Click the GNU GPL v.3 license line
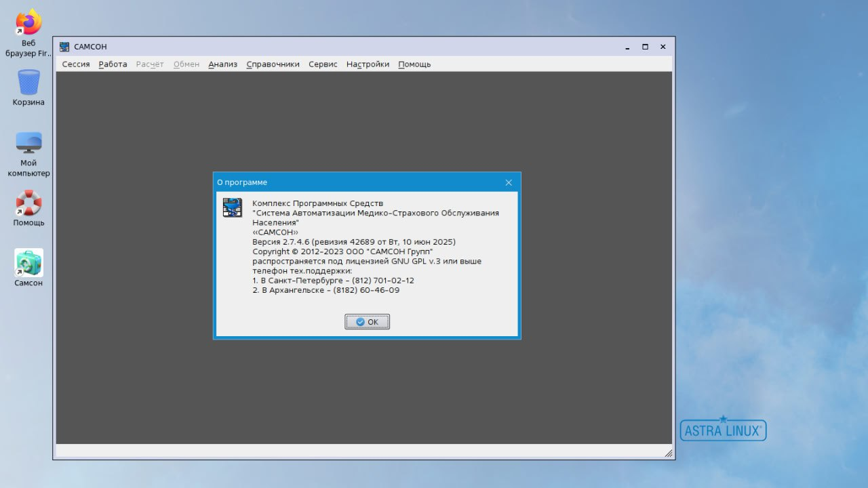 pyautogui.click(x=367, y=261)
